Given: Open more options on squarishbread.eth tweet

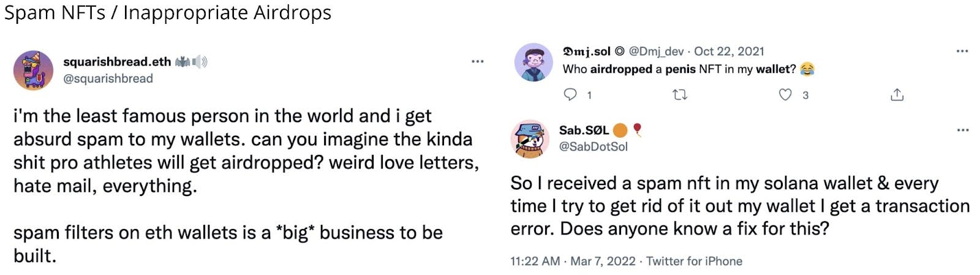Looking at the screenshot, I should coord(478,61).
